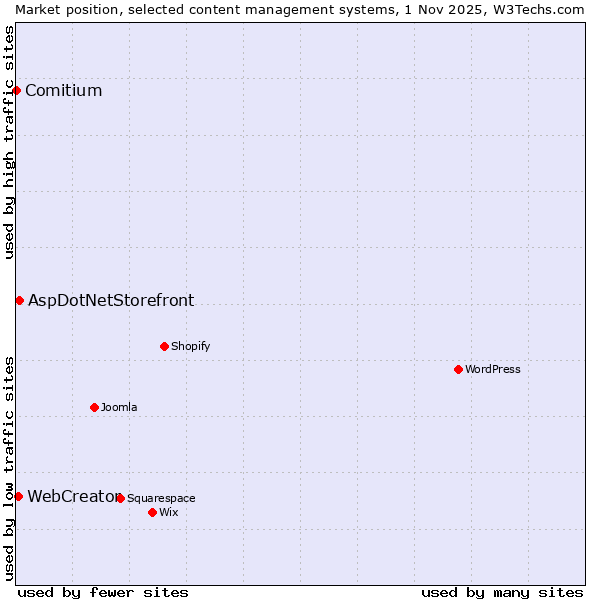This screenshot has height=600, width=600.
Task: Select the Shopify data point marker
Action: coord(164,347)
